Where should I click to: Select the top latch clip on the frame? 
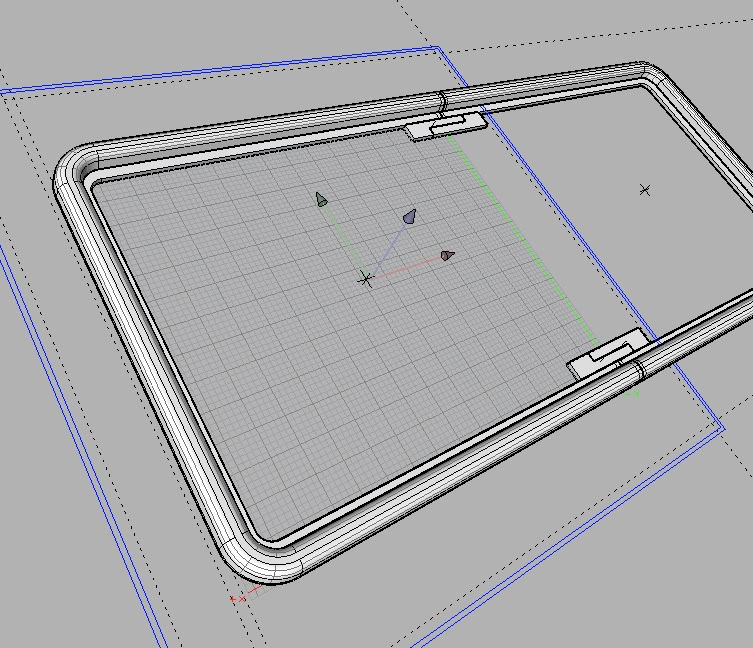coord(446,125)
